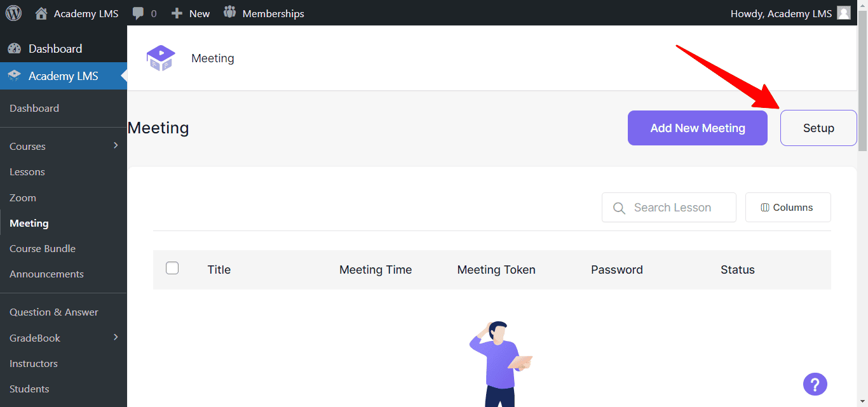
Task: Click the Meeting title in top header bar
Action: tap(213, 58)
